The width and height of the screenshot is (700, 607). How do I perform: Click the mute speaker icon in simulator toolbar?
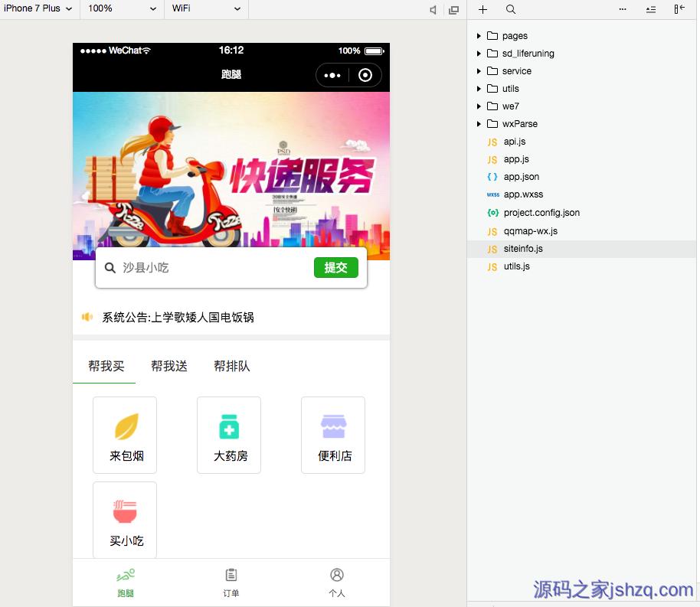(x=433, y=9)
